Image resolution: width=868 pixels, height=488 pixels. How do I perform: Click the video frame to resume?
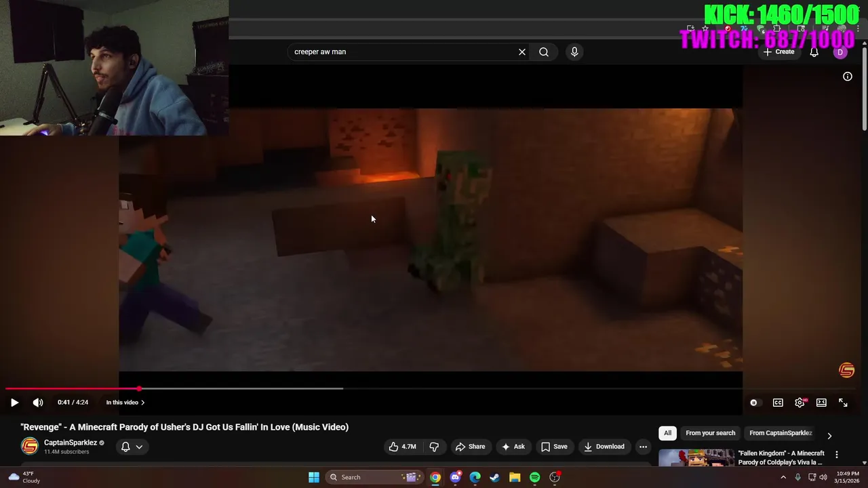tap(431, 239)
